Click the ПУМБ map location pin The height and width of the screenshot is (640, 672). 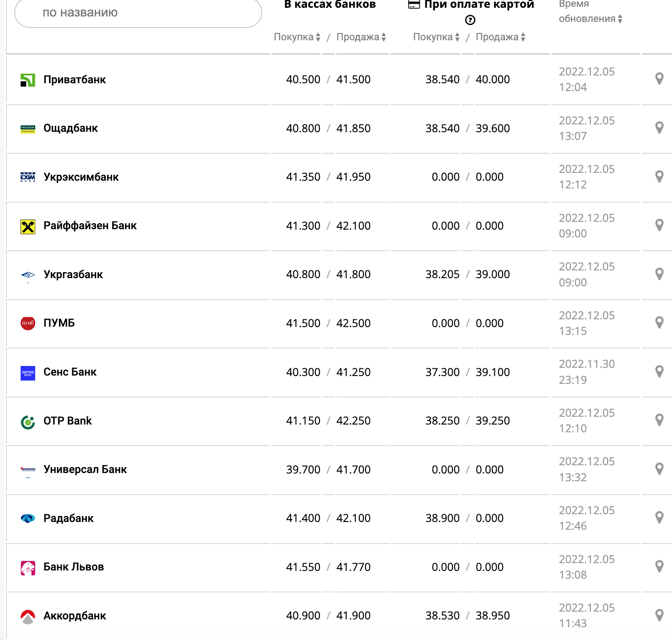(659, 323)
